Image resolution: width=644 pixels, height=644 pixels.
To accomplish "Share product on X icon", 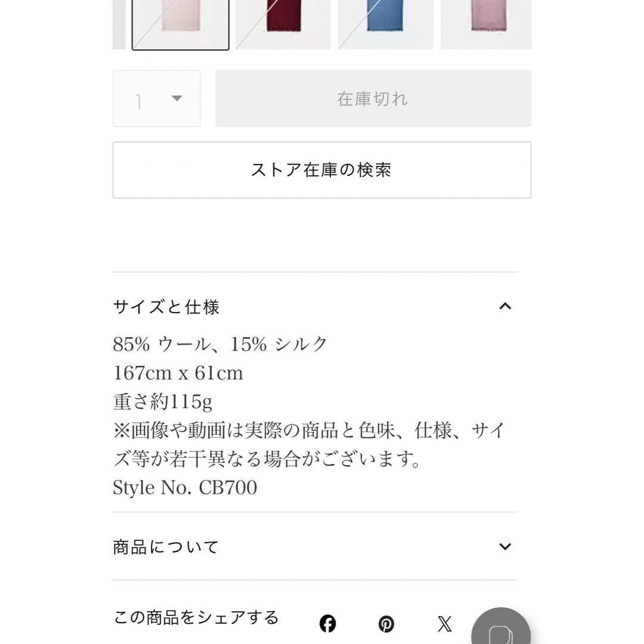I will (444, 624).
